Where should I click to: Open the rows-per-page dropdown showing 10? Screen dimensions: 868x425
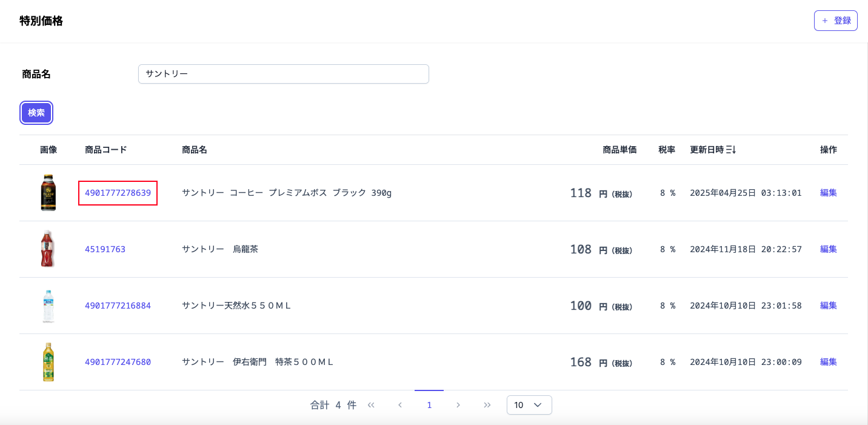(529, 405)
